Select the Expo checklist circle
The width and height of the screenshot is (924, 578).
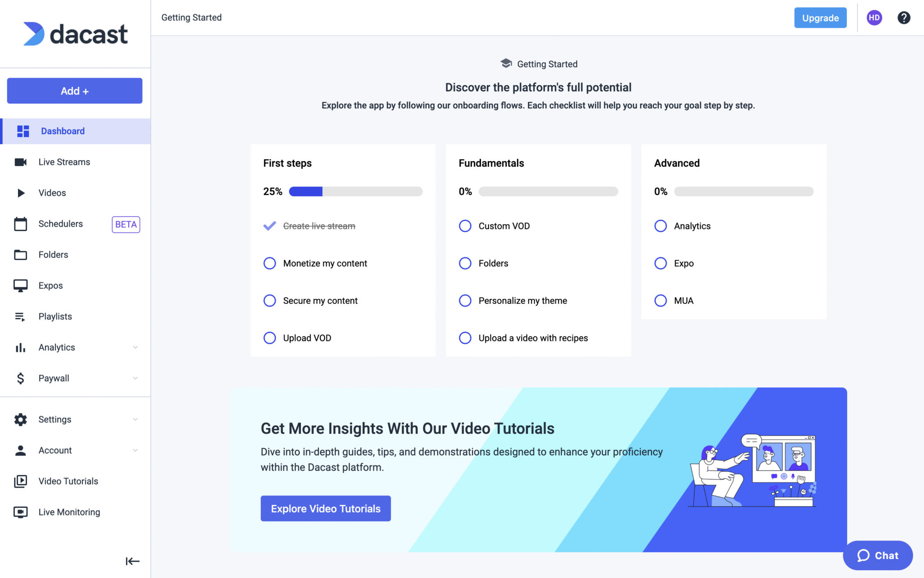point(661,263)
